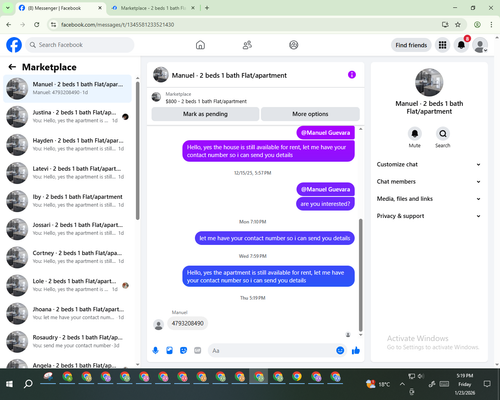Expand Media, files and links section
Viewport: 500px width, 400px height.
pos(429,199)
